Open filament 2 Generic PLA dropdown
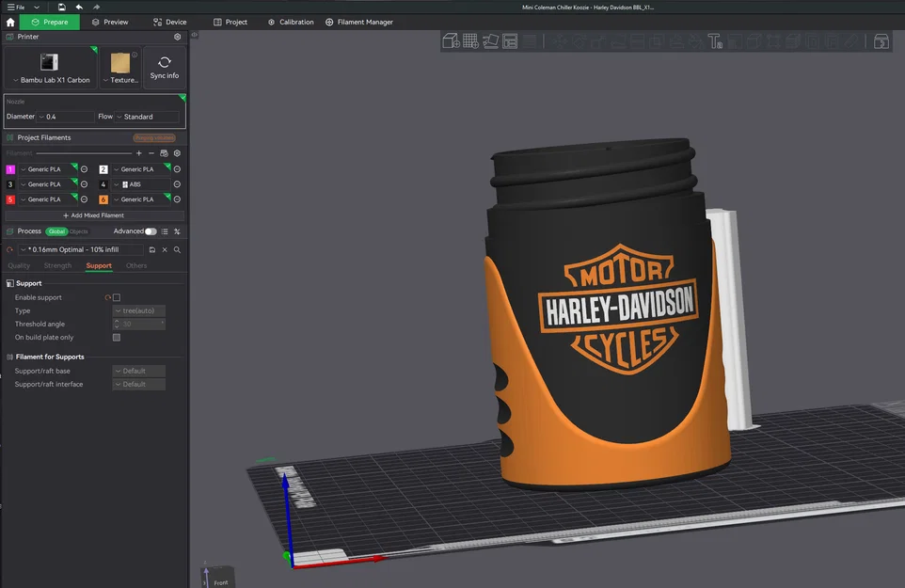Screen dimensions: 905x588 141,169
